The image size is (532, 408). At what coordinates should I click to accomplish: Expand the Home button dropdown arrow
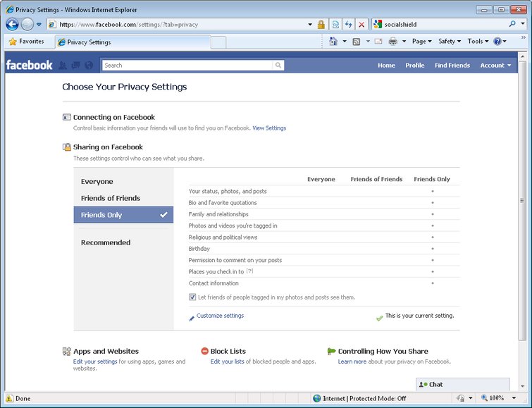345,42
